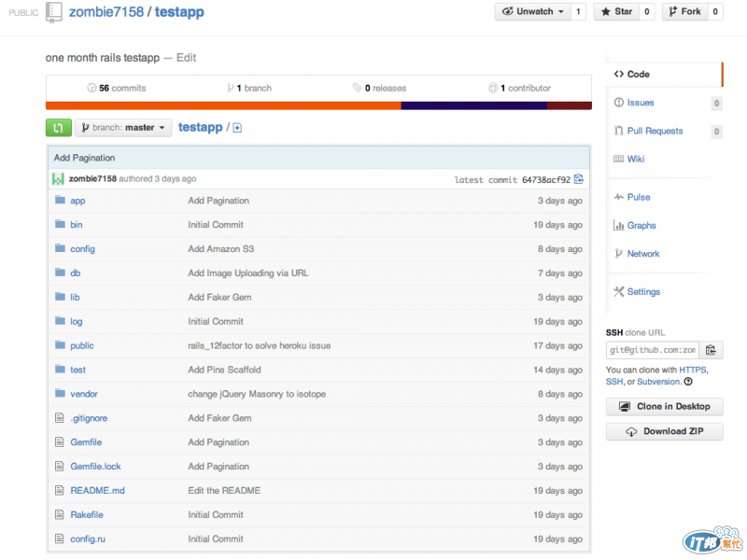Image resolution: width=747 pixels, height=560 pixels.
Task: Click the log folder icon
Action: coord(60,321)
